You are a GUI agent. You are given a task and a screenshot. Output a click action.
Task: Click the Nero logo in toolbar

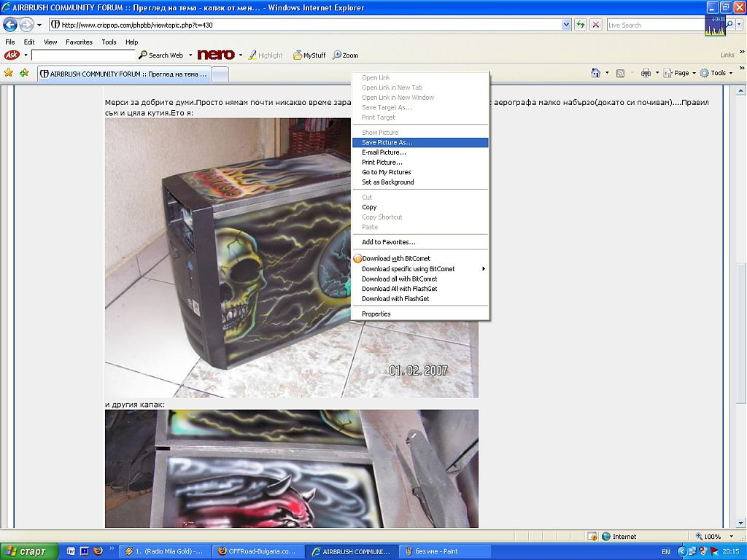click(216, 55)
